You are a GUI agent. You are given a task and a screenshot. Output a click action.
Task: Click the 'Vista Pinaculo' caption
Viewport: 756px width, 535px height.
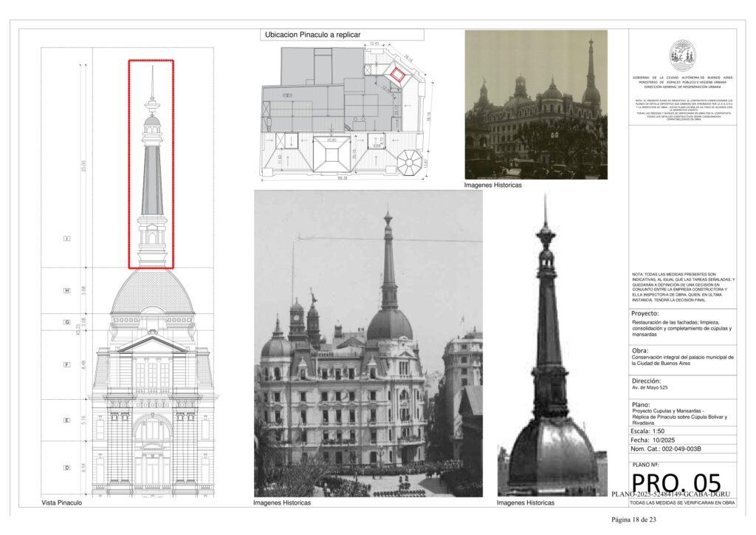point(62,503)
